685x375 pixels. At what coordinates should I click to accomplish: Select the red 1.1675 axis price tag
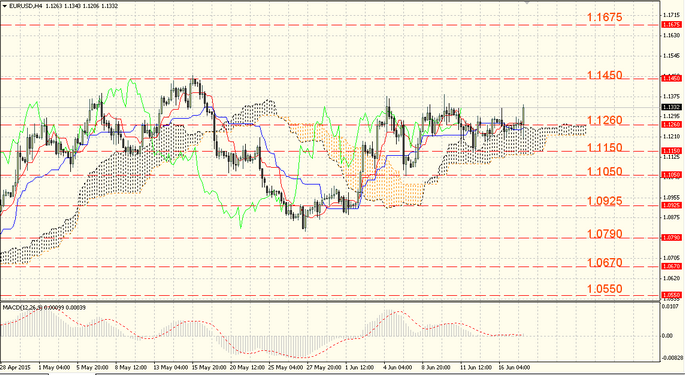[671, 24]
